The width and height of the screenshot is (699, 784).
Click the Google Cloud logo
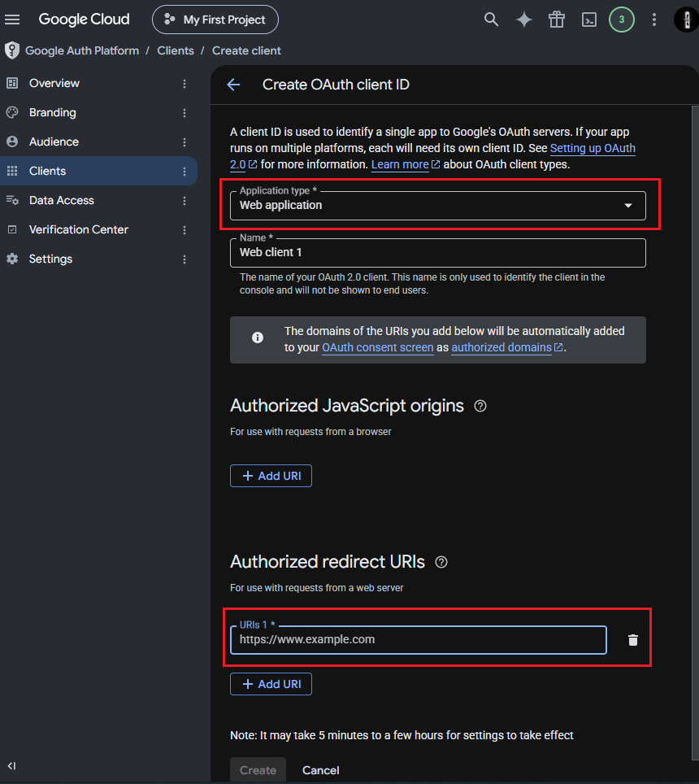coord(84,20)
